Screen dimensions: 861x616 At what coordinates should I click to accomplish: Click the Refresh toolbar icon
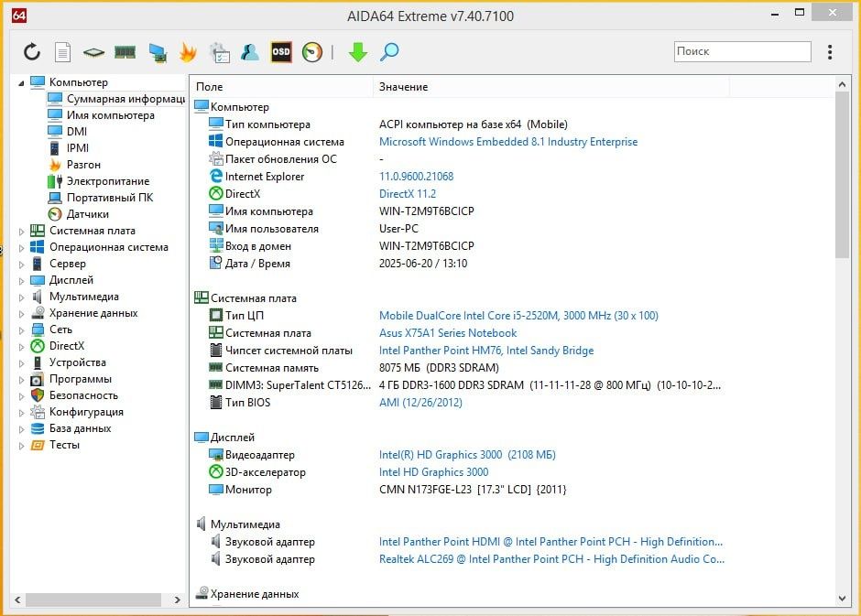(32, 52)
